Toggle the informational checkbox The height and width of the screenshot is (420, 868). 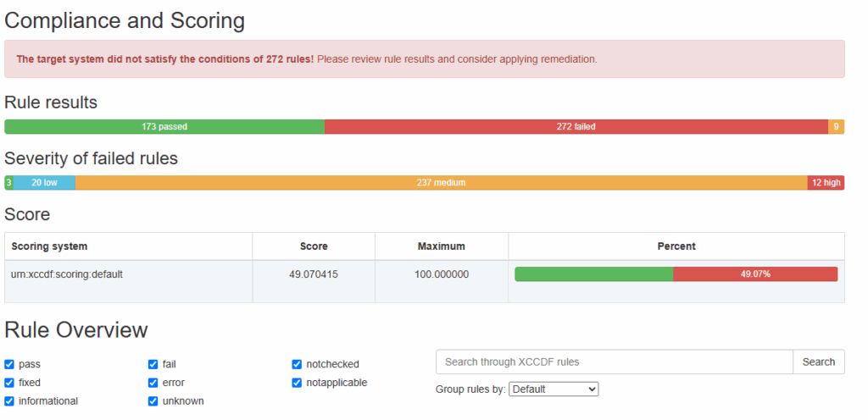click(x=9, y=401)
